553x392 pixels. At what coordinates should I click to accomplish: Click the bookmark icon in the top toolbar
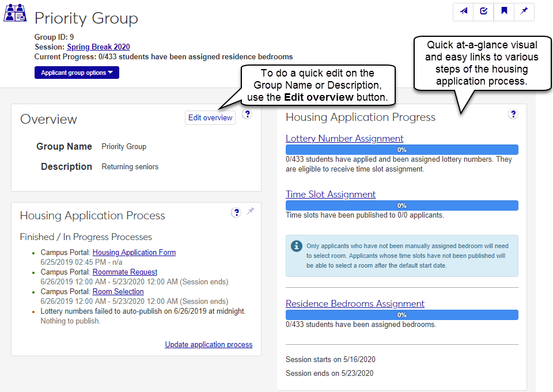pyautogui.click(x=504, y=12)
